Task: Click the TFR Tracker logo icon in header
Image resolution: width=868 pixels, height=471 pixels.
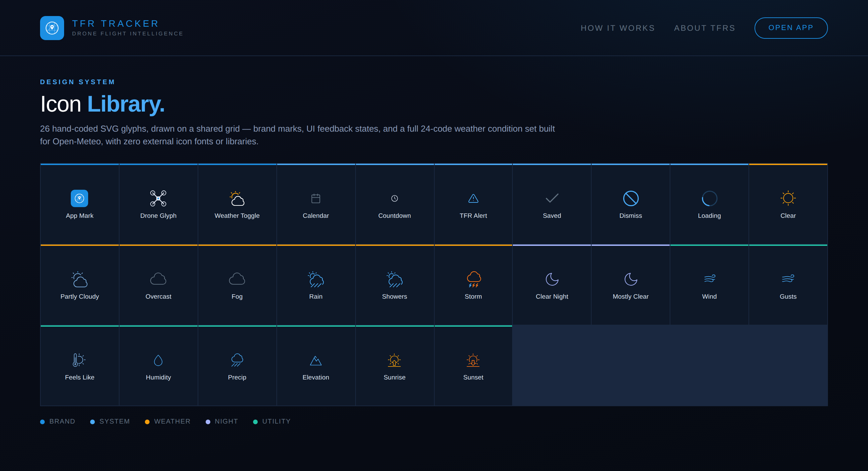Action: (52, 28)
